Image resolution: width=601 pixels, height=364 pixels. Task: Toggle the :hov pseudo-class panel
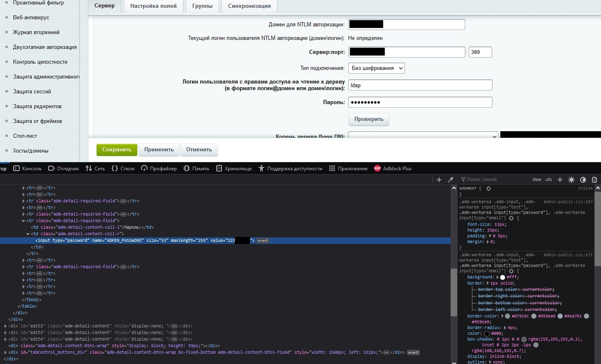(537, 180)
